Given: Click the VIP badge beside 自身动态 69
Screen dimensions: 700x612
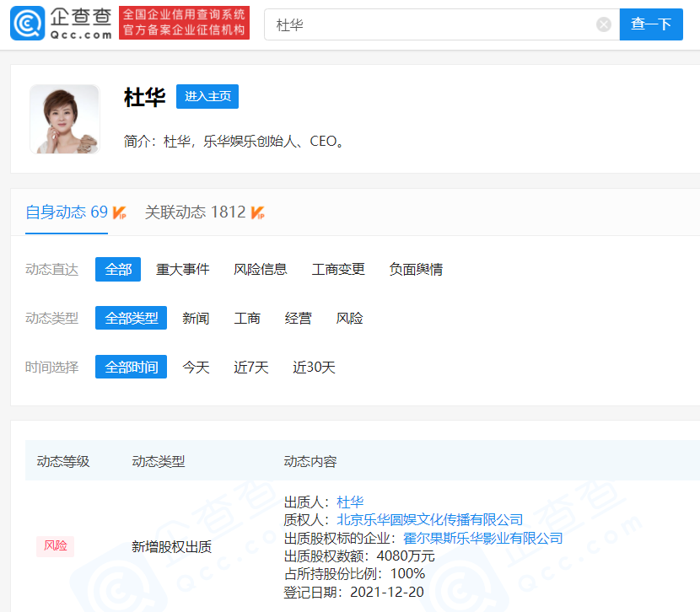Looking at the screenshot, I should (x=119, y=212).
